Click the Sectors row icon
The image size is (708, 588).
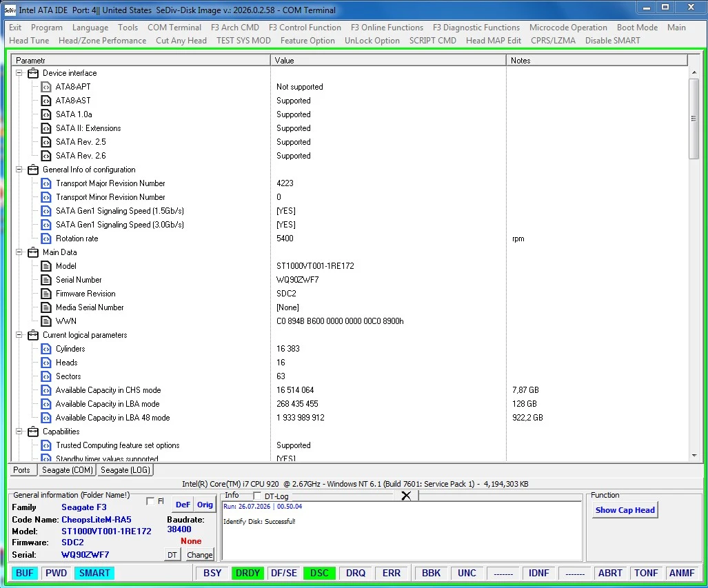click(46, 376)
